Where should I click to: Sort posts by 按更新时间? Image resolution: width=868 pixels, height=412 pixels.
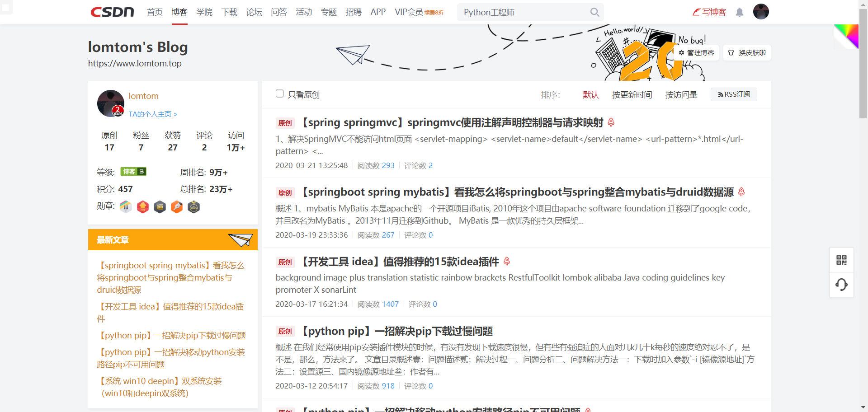click(632, 94)
